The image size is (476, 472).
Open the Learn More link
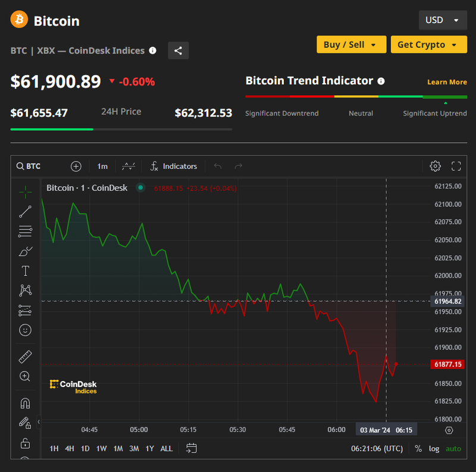pos(447,82)
